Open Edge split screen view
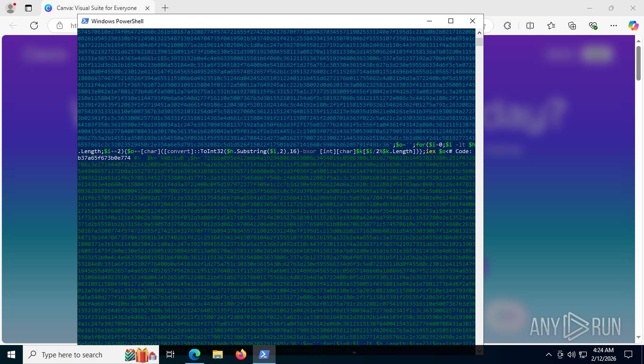 tap(530, 26)
